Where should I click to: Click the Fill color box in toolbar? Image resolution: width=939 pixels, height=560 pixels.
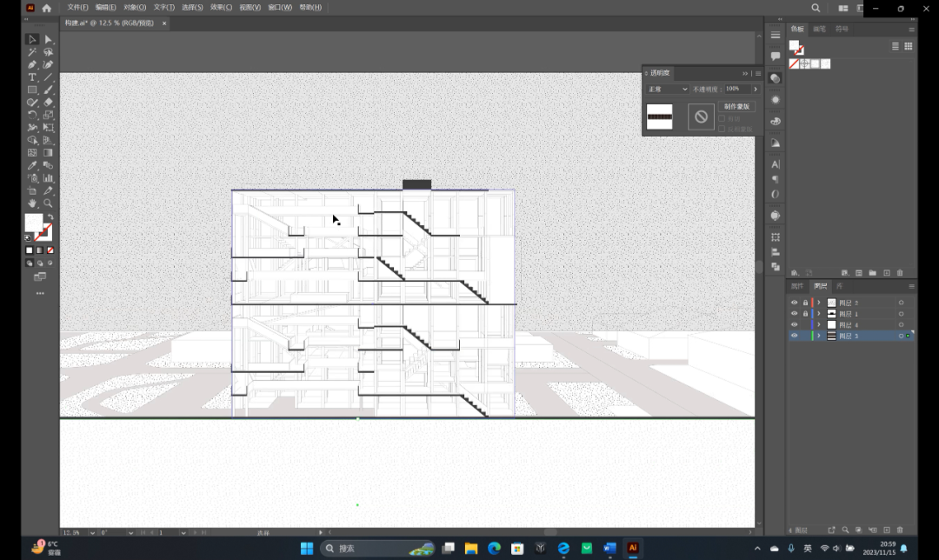coord(34,223)
